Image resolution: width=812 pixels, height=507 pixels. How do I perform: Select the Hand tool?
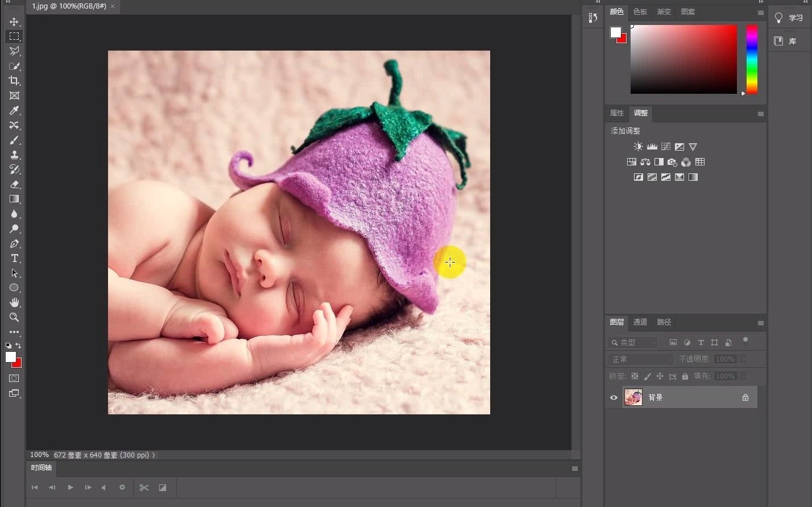14,302
